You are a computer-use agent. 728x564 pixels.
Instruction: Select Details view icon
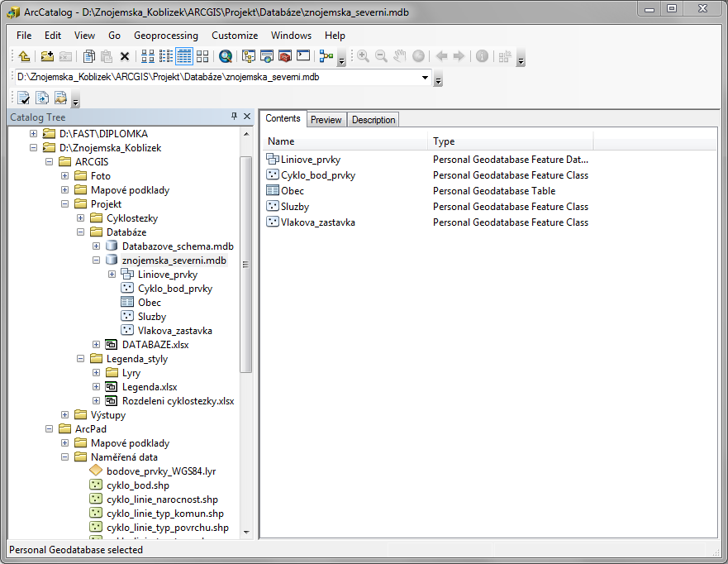tap(183, 57)
